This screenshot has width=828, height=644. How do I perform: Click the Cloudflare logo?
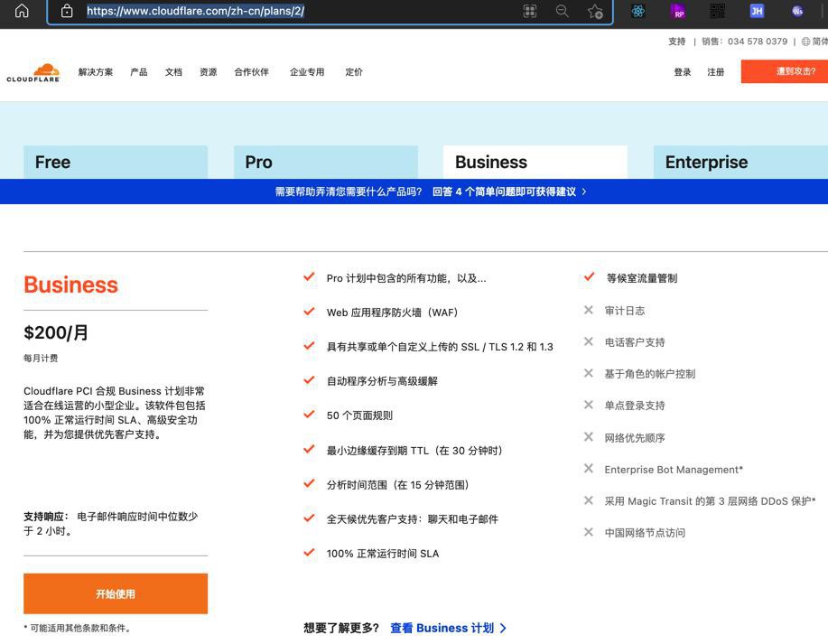33,72
